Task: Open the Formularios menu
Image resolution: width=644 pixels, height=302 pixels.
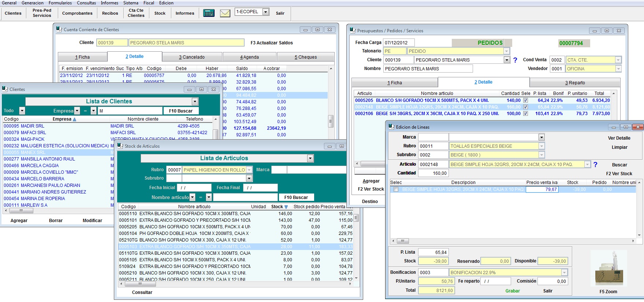Action: click(x=60, y=3)
